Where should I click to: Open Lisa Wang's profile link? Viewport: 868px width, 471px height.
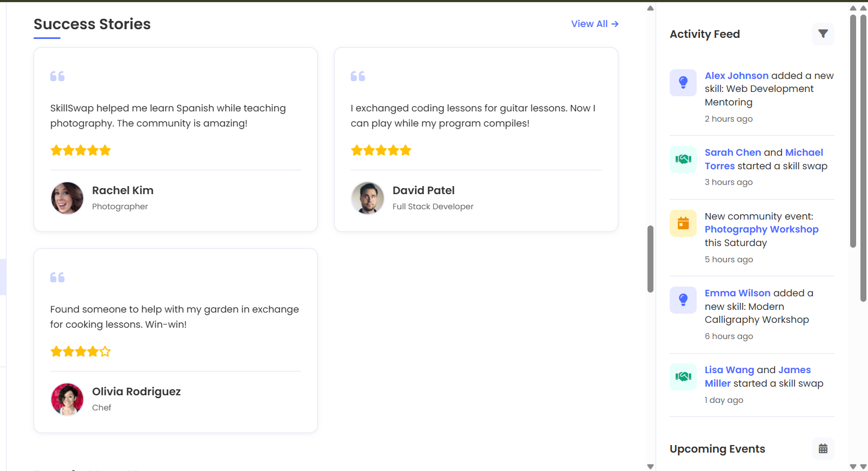pos(729,370)
